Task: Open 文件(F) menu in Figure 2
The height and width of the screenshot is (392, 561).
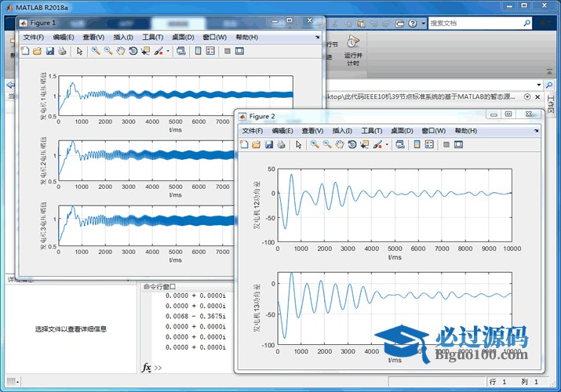Action: click(252, 131)
